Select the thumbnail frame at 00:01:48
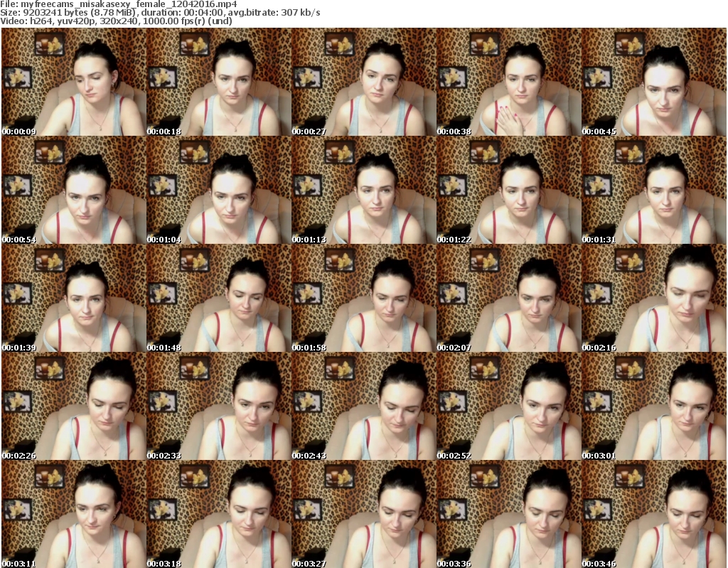Viewport: 728px width, 568px height. point(219,298)
